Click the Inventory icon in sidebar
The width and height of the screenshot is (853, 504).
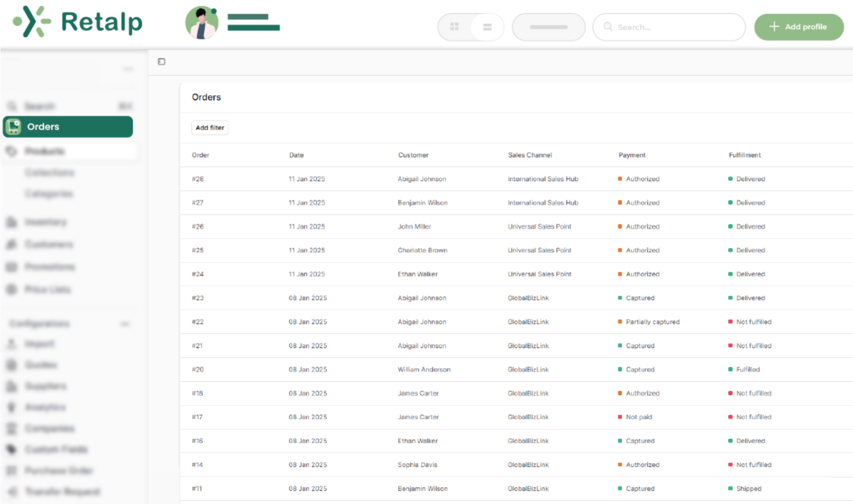click(11, 222)
